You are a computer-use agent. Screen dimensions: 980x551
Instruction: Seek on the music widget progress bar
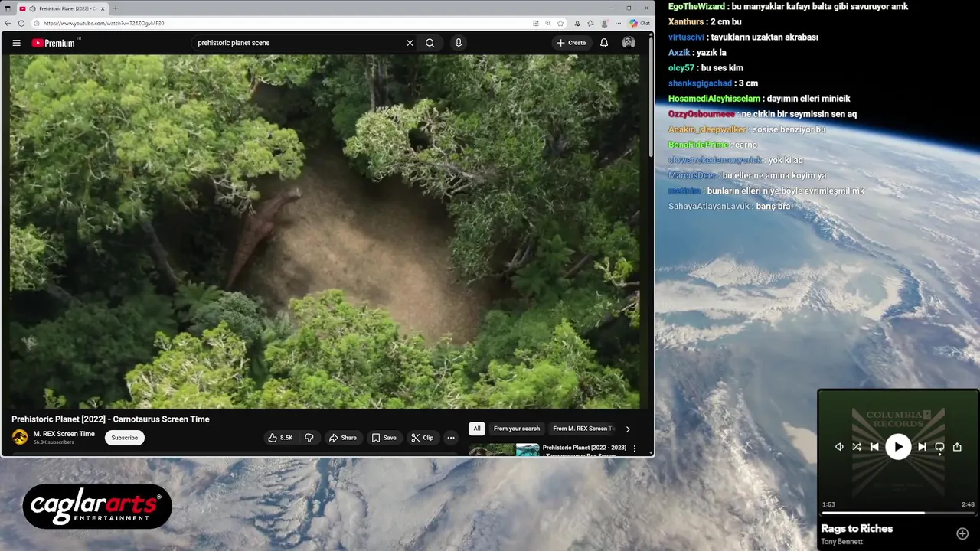(x=898, y=513)
